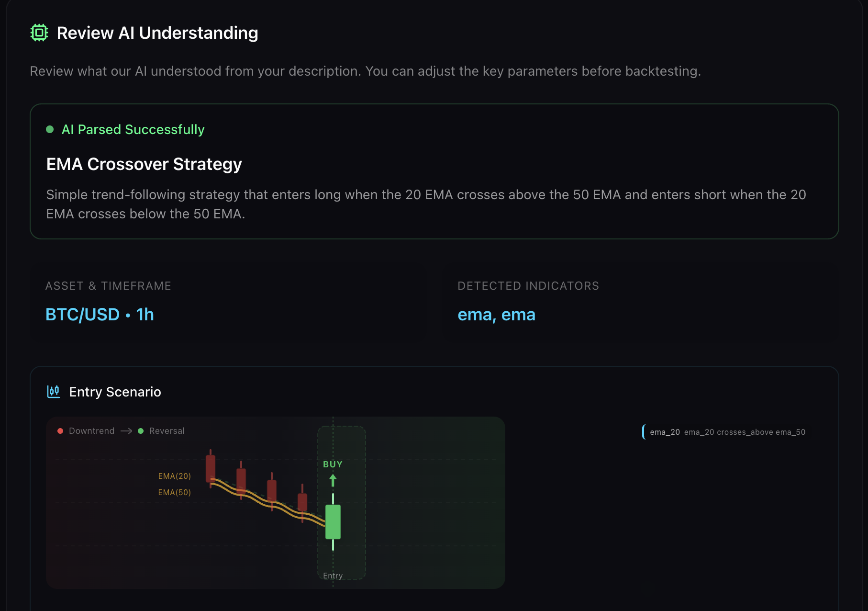868x611 pixels.
Task: Click the Entry label below the chart
Action: 333,576
